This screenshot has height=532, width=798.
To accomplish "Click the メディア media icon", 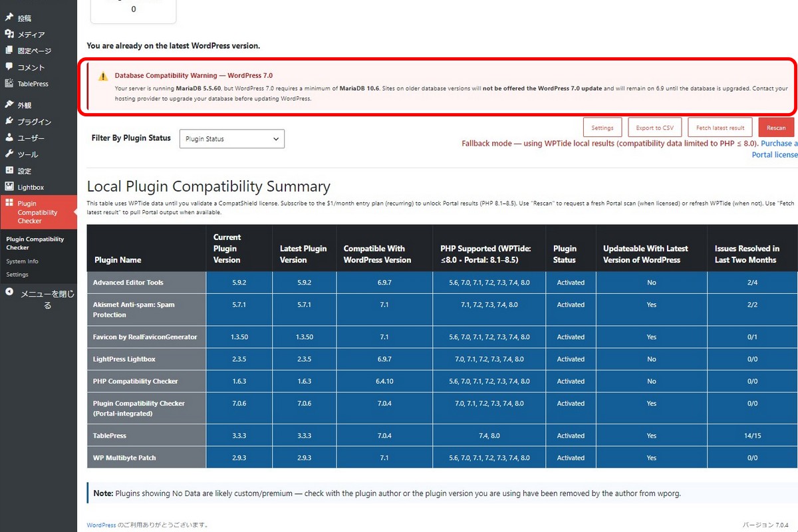I will [x=9, y=34].
